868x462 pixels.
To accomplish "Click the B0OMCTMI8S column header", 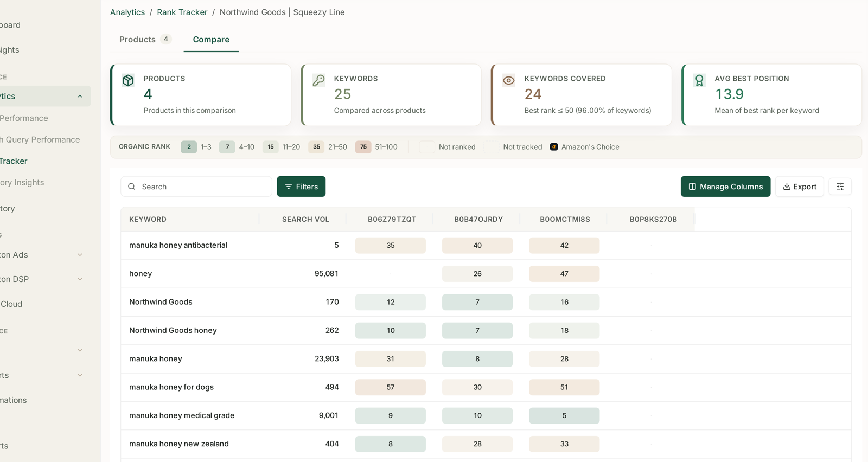I will [x=565, y=220].
